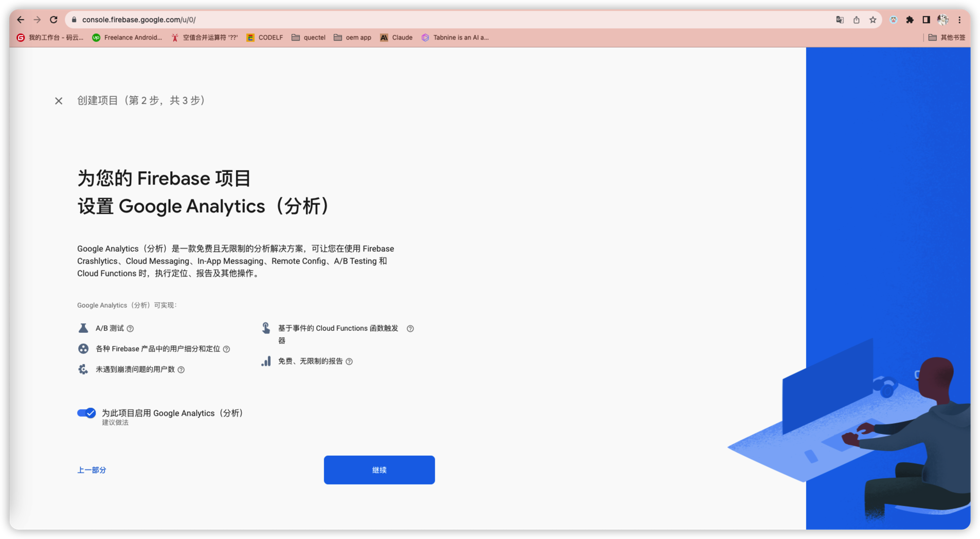Click the share page icon
Image resolution: width=980 pixels, height=539 pixels.
pyautogui.click(x=856, y=20)
